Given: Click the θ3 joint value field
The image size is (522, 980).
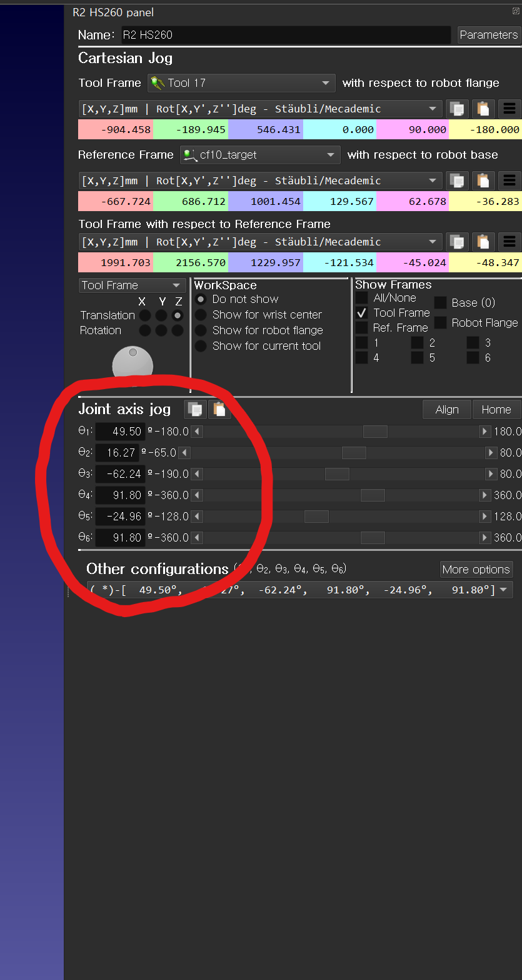Looking at the screenshot, I should (x=120, y=474).
